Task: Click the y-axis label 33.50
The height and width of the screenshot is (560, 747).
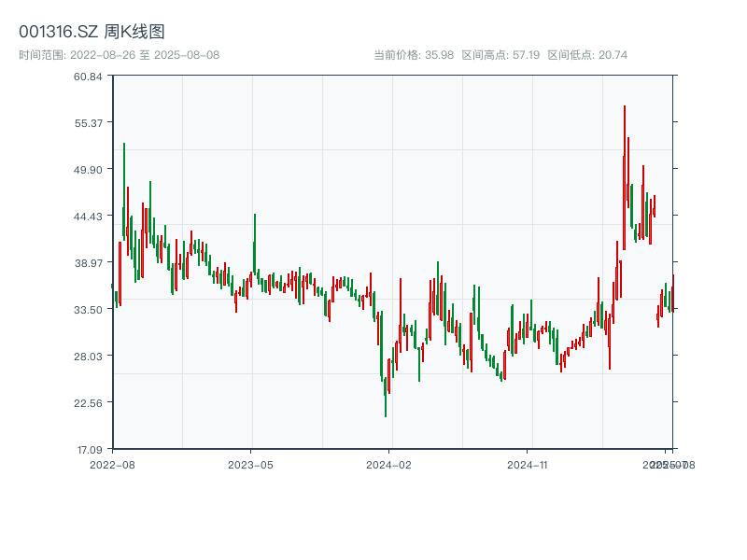Action: click(x=88, y=310)
